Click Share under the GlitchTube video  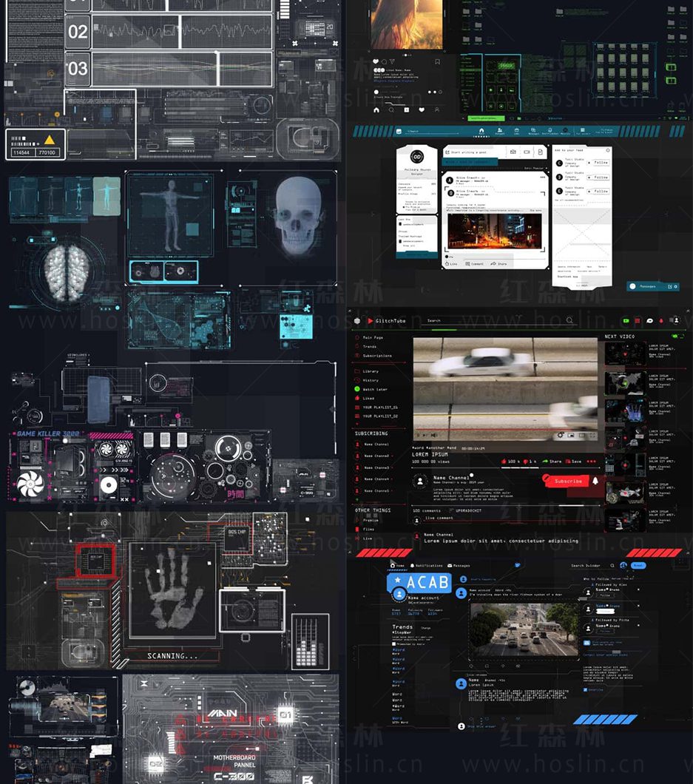point(552,461)
